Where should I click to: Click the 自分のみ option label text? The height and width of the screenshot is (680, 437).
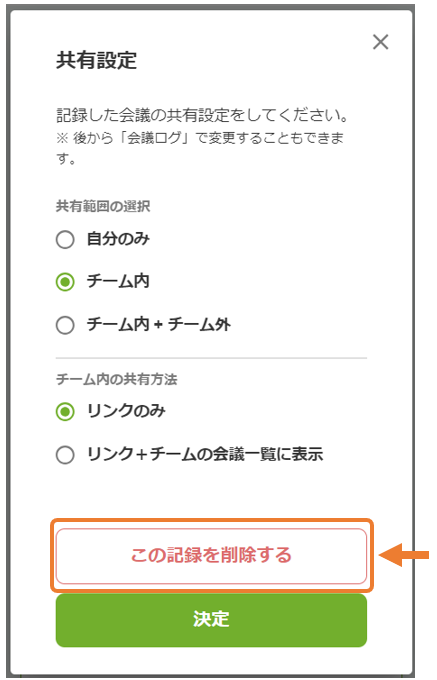click(x=118, y=239)
